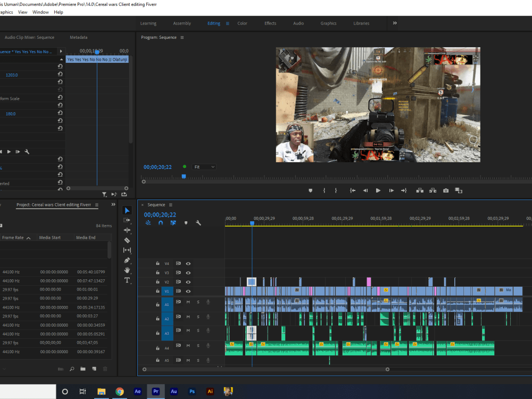Toggle V1 track output eye
The height and width of the screenshot is (399, 532).
click(188, 291)
